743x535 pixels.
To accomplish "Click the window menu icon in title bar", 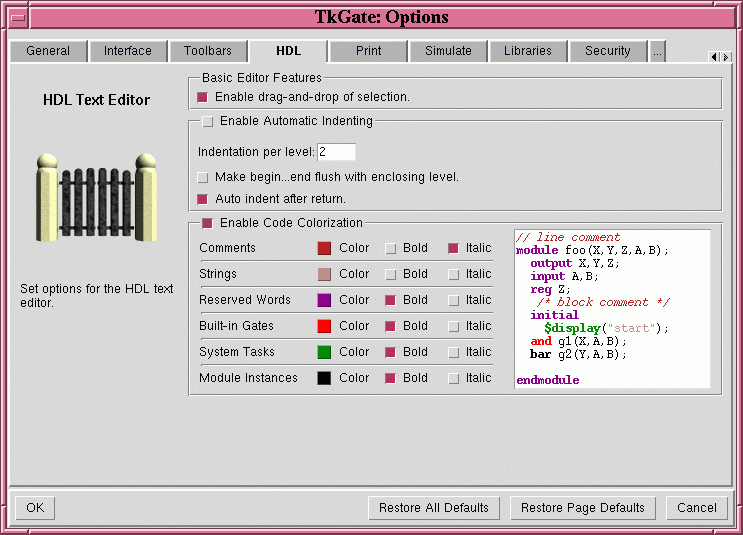I will 15,17.
